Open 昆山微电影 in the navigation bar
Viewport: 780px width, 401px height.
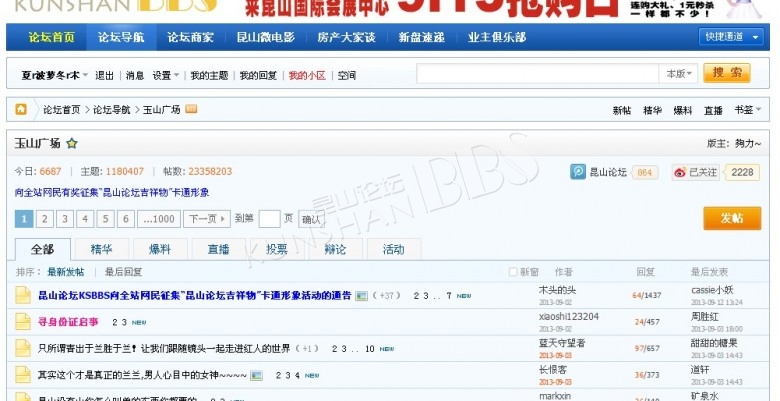tap(265, 37)
